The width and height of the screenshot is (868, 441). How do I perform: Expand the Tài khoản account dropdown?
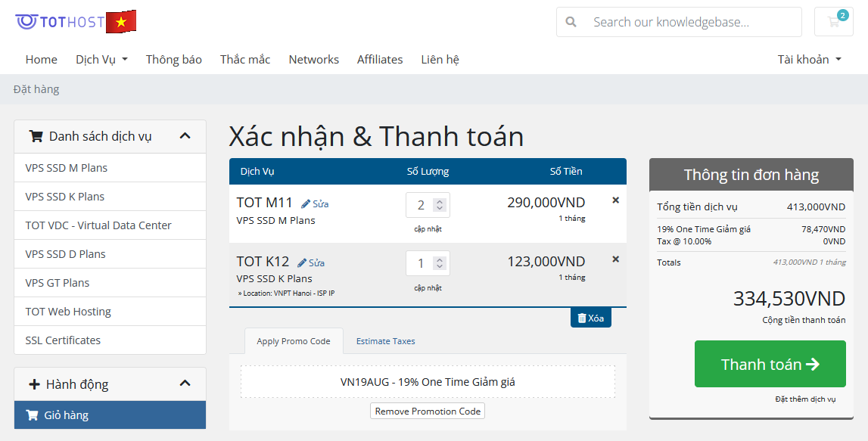(809, 59)
